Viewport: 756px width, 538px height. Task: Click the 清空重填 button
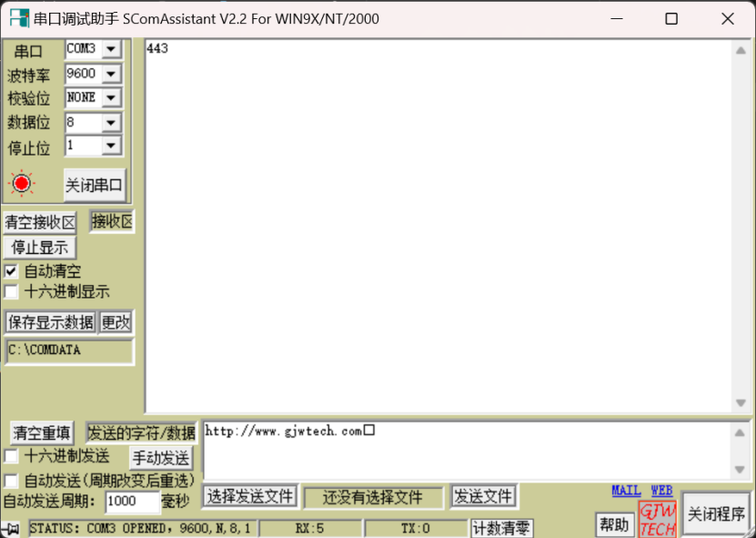tap(42, 432)
